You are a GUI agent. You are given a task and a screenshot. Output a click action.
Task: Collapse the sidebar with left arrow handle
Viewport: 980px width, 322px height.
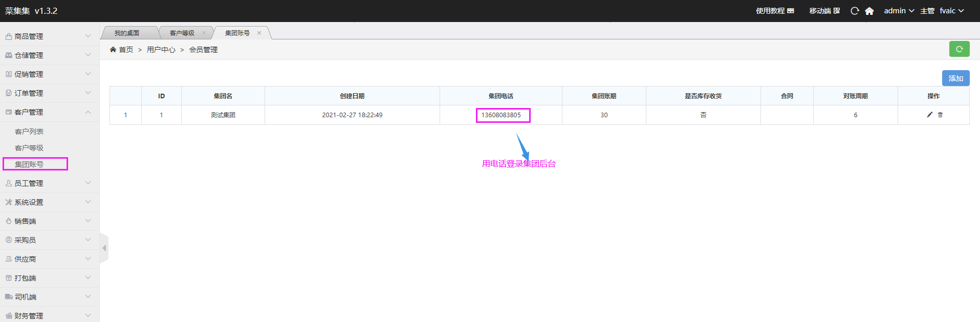(x=104, y=248)
